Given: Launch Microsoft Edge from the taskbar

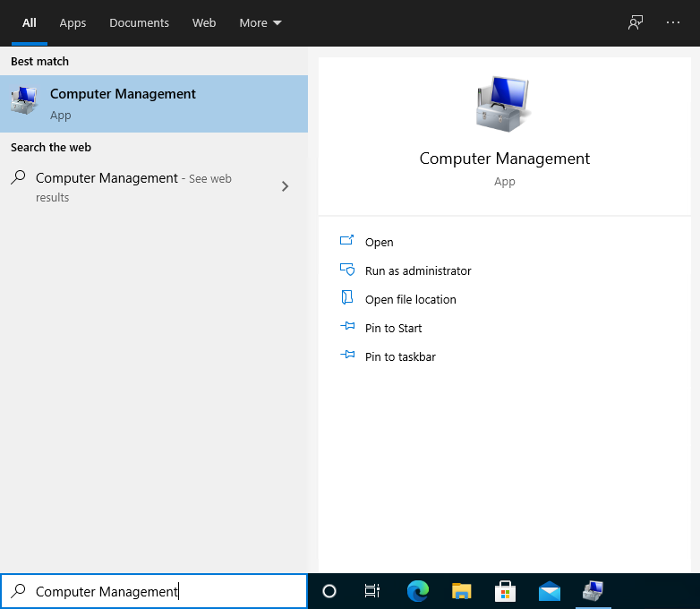Looking at the screenshot, I should [x=418, y=591].
